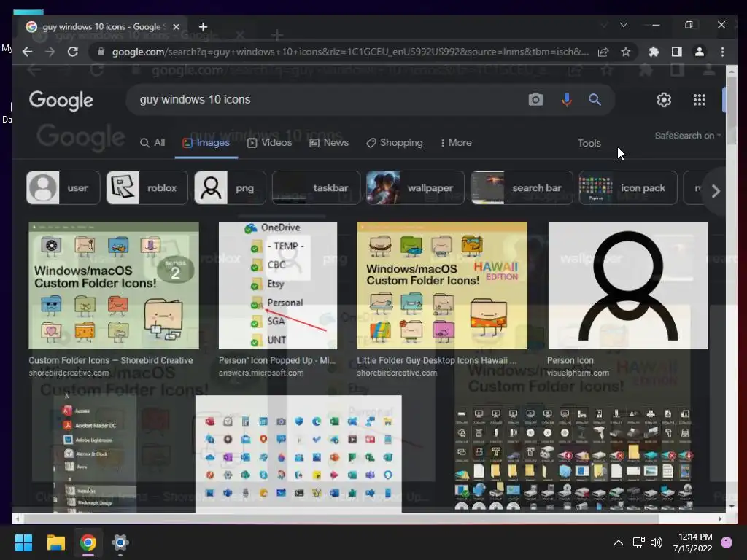
Task: Open Custom Folder Icons – Shorebird Creative link
Action: [x=111, y=360]
